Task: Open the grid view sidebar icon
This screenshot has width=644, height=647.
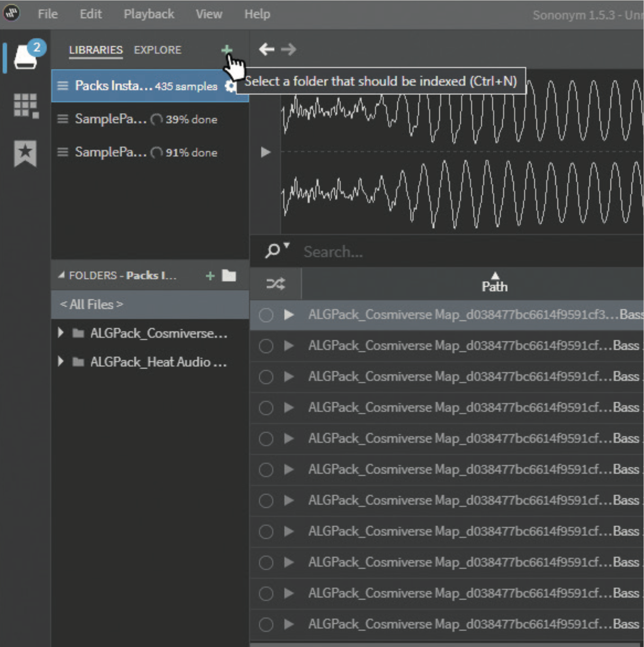Action: (x=26, y=105)
